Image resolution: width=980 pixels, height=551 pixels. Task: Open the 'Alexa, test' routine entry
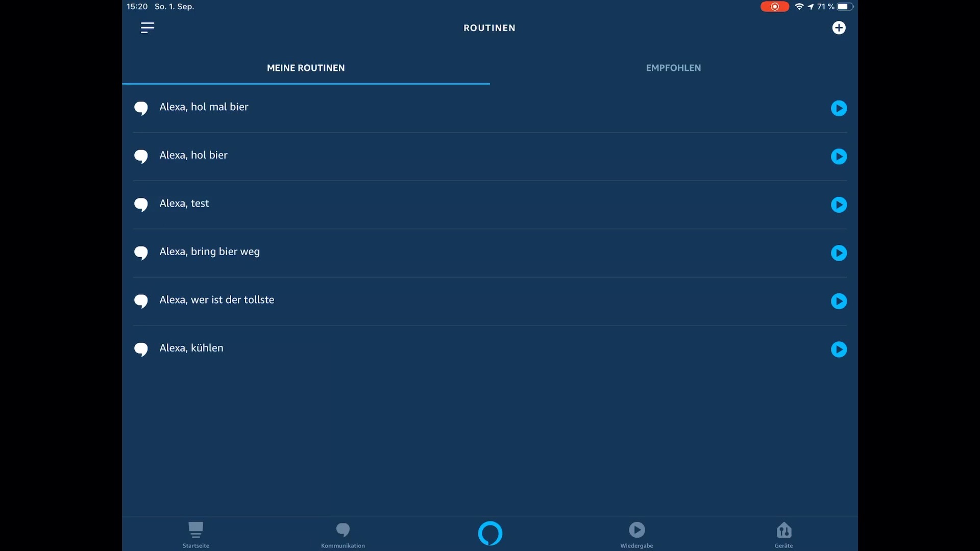(x=184, y=204)
